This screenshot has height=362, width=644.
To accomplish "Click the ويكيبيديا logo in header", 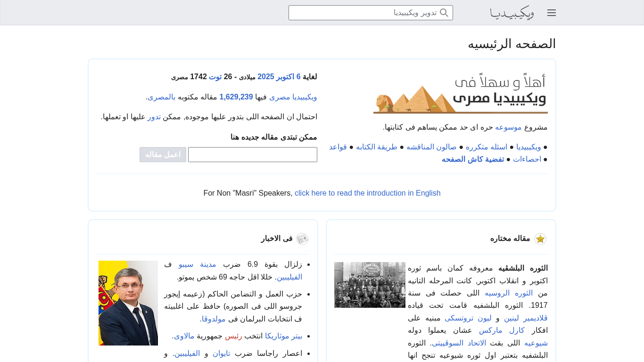I will [x=512, y=13].
